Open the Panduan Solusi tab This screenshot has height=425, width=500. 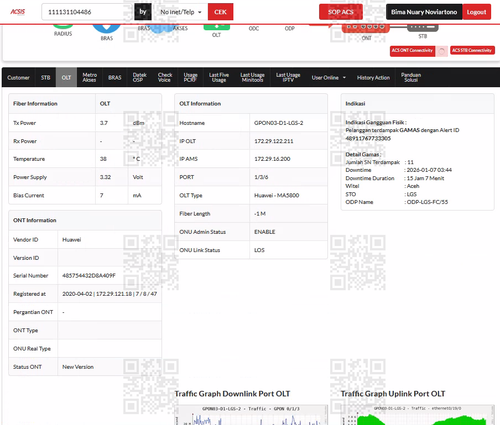pyautogui.click(x=411, y=78)
